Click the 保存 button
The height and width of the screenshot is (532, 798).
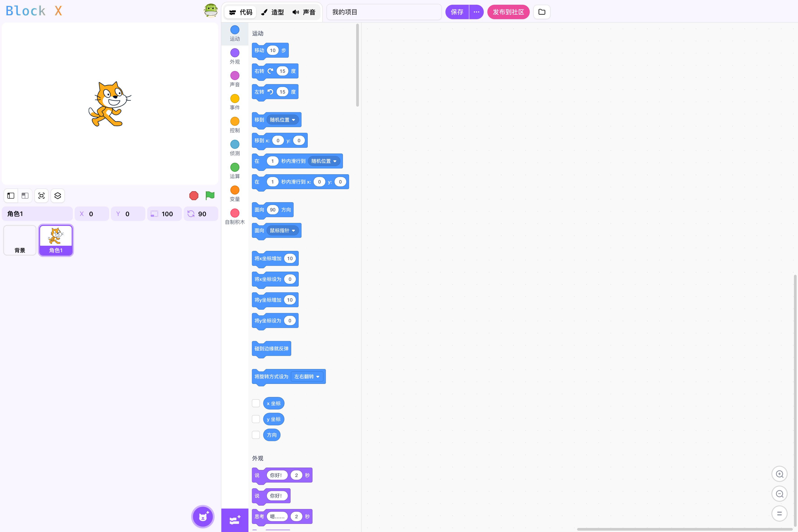[x=457, y=12]
